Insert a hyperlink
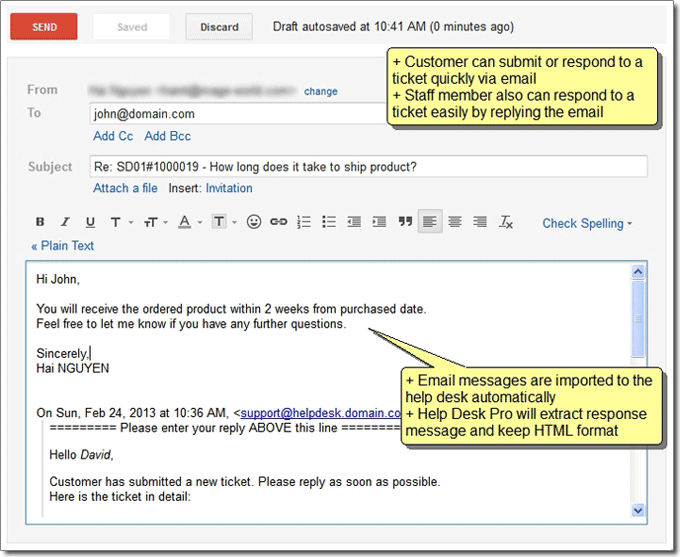The width and height of the screenshot is (680, 557). pos(278,222)
